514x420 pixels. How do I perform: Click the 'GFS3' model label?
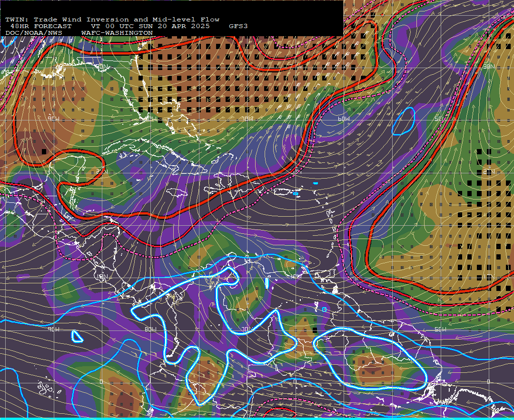point(238,26)
